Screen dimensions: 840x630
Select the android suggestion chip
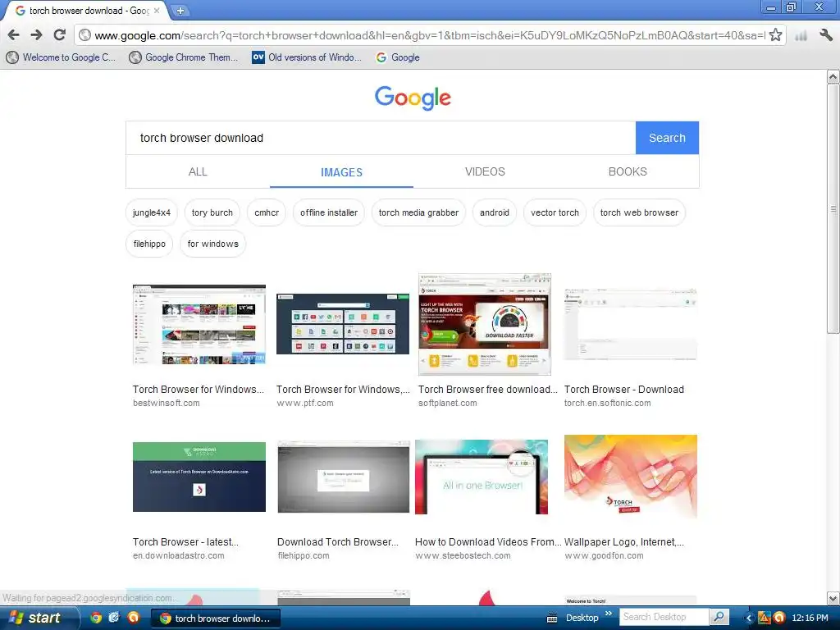pyautogui.click(x=495, y=212)
